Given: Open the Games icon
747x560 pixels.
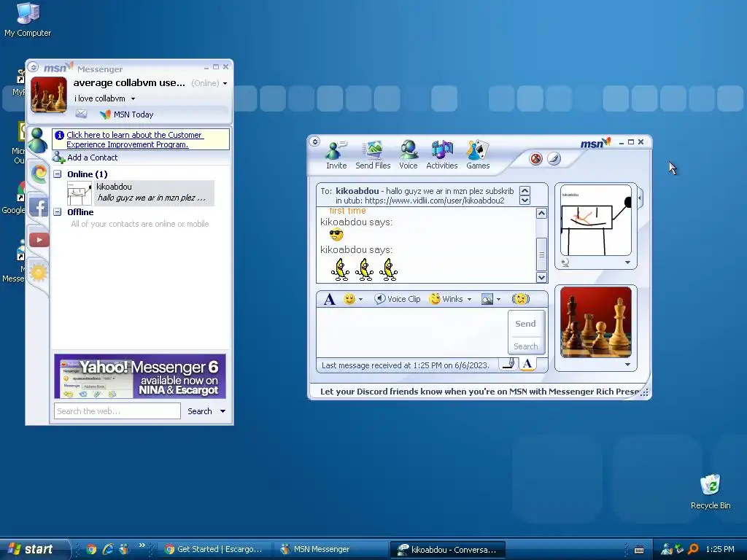Looking at the screenshot, I should [x=478, y=155].
